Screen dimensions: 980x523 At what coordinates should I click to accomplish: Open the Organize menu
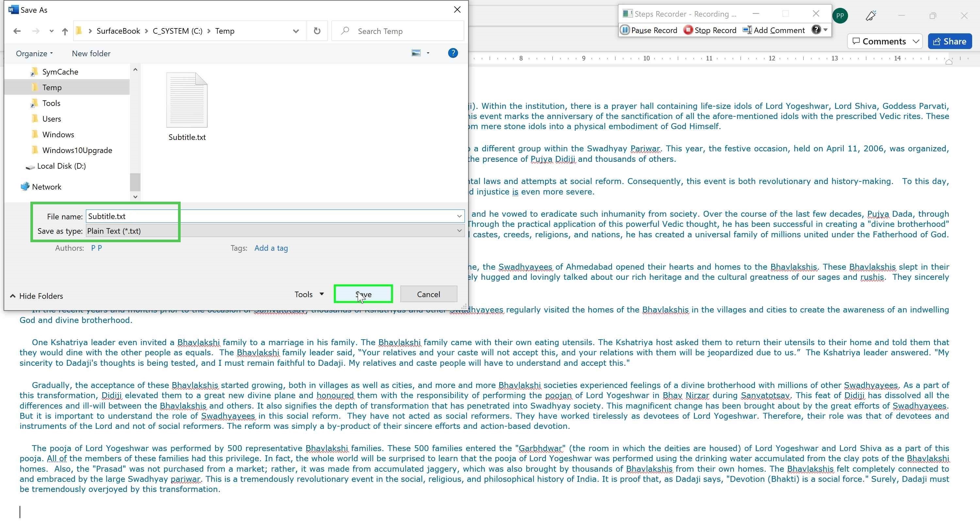click(x=34, y=53)
